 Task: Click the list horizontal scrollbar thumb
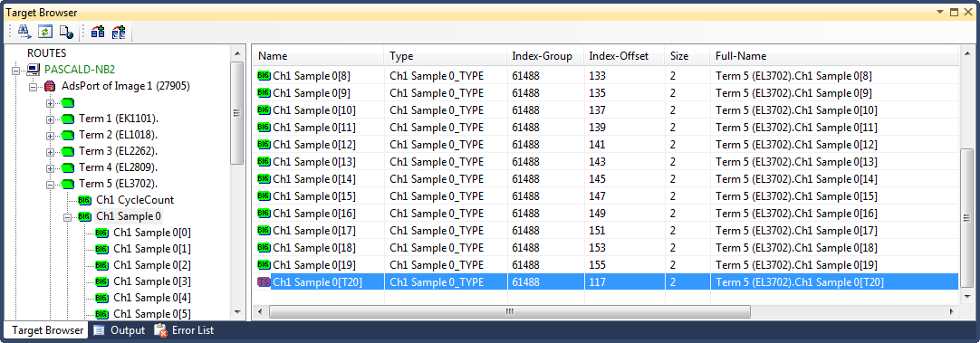click(x=509, y=311)
